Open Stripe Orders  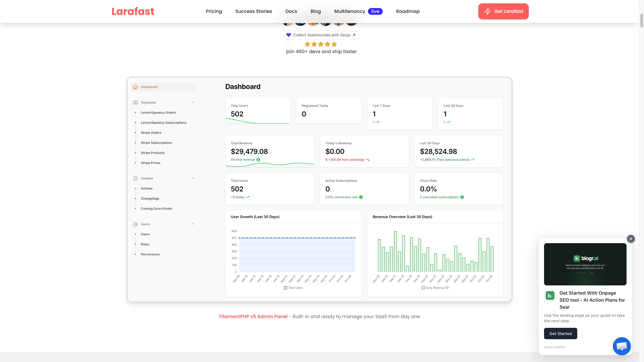(x=151, y=133)
